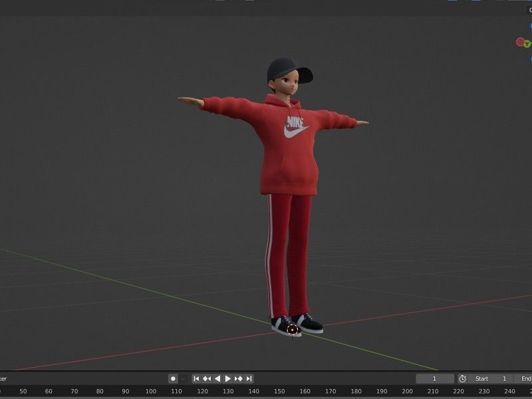This screenshot has width=532, height=399.
Task: Select the character's black sneakers
Action: [297, 325]
